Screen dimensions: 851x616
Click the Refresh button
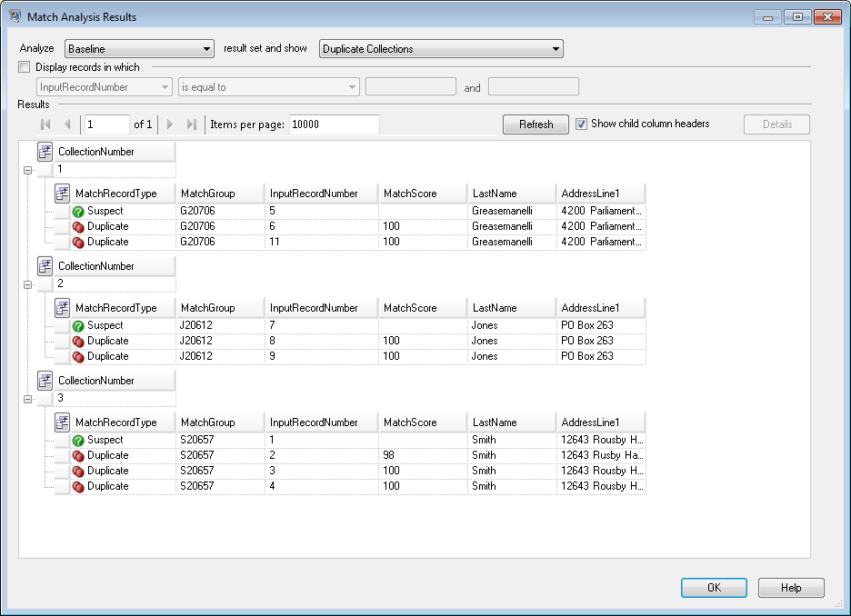(536, 124)
